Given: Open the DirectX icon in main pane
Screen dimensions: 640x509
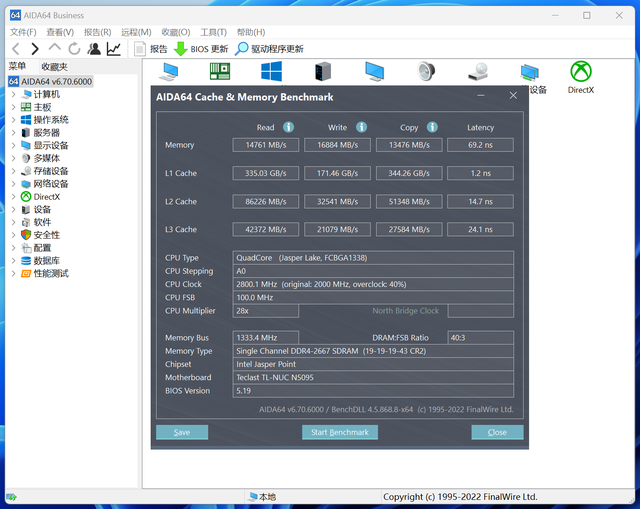Looking at the screenshot, I should [x=581, y=71].
